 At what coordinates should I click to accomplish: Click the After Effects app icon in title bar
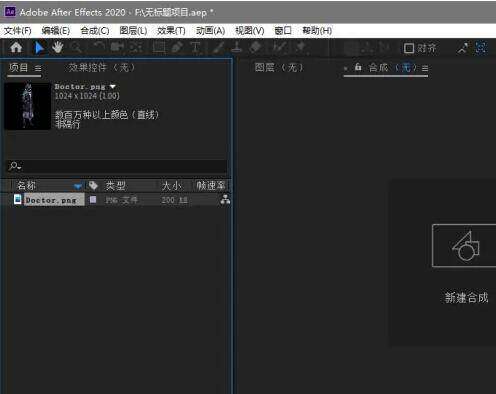(x=10, y=12)
